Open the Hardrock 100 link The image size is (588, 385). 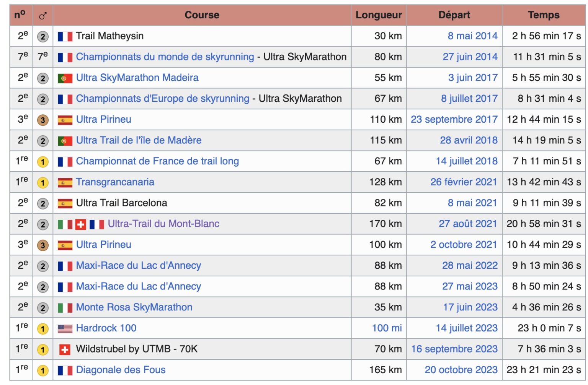106,328
